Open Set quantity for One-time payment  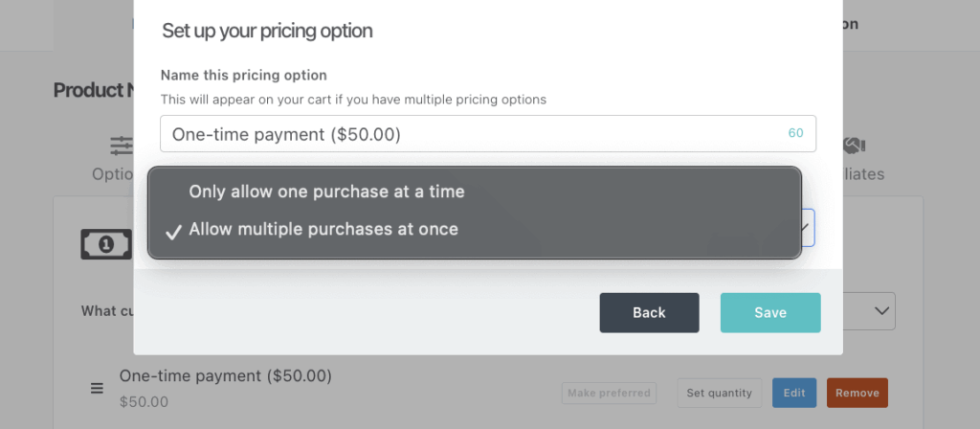pyautogui.click(x=720, y=393)
